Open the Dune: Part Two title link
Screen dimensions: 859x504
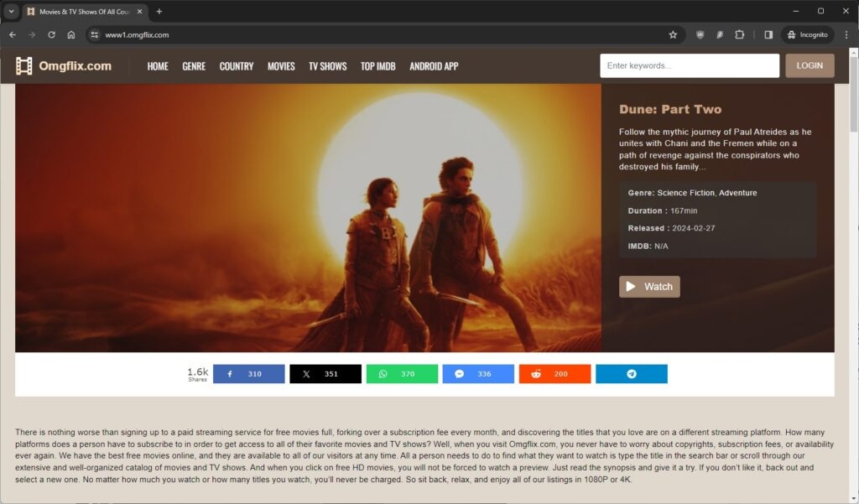[670, 109]
